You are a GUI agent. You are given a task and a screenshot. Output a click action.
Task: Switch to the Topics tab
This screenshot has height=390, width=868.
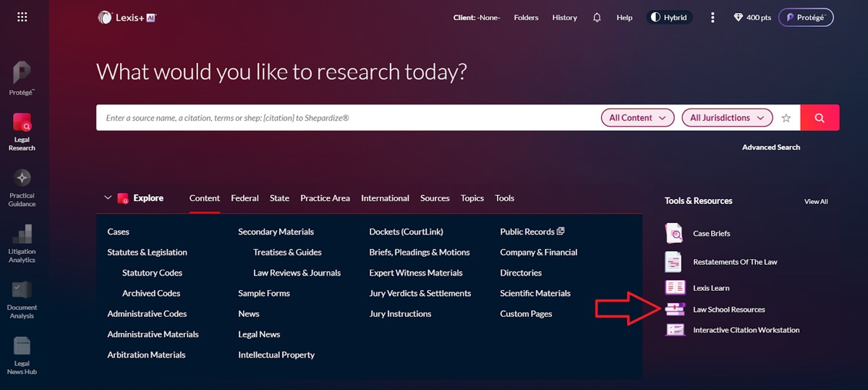472,198
